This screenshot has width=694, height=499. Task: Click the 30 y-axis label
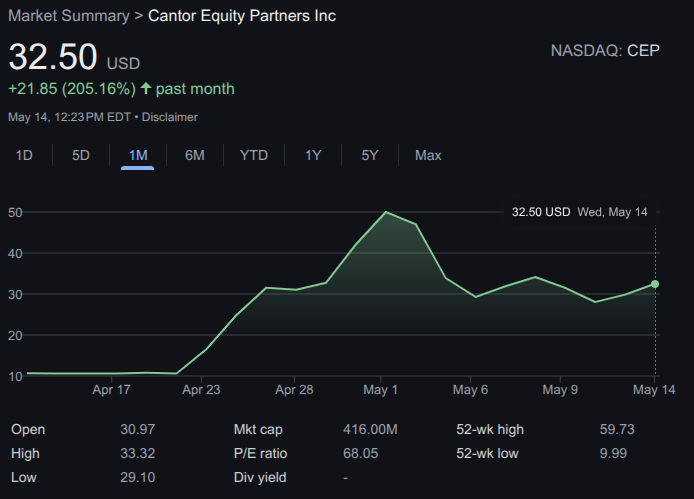(x=15, y=294)
